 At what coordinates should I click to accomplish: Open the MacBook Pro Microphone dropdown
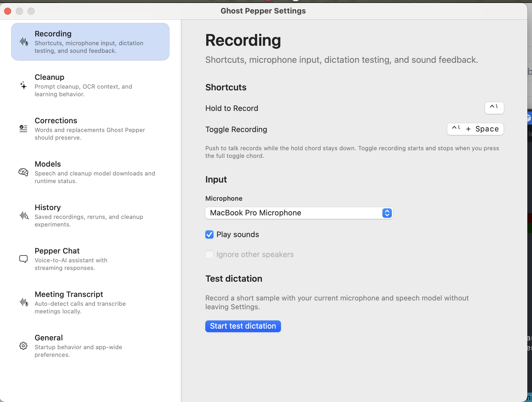tap(299, 213)
